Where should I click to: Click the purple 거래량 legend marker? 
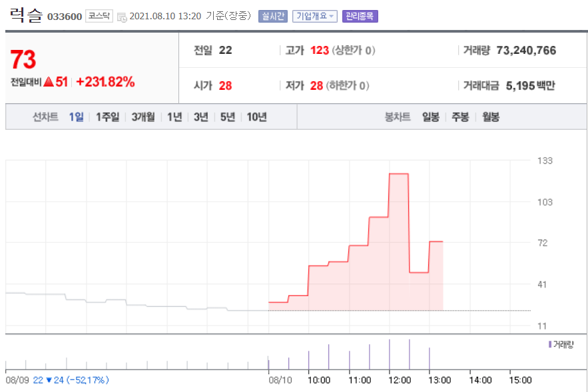point(549,344)
